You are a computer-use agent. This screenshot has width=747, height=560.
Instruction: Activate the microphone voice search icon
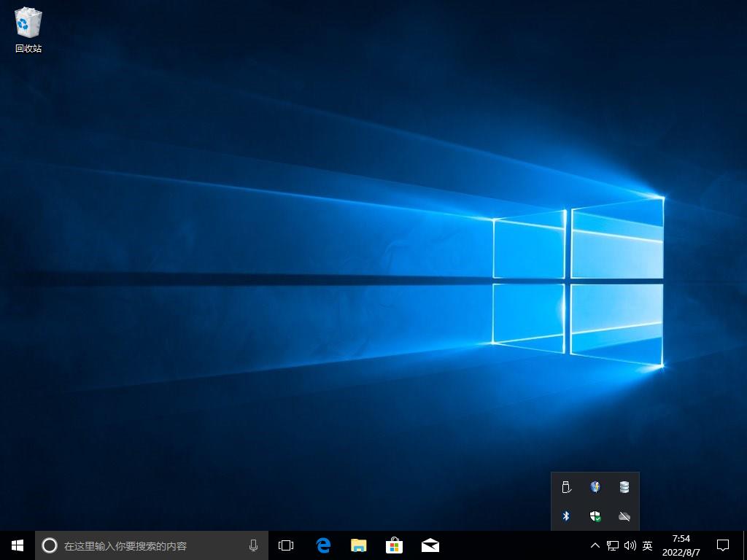click(253, 545)
